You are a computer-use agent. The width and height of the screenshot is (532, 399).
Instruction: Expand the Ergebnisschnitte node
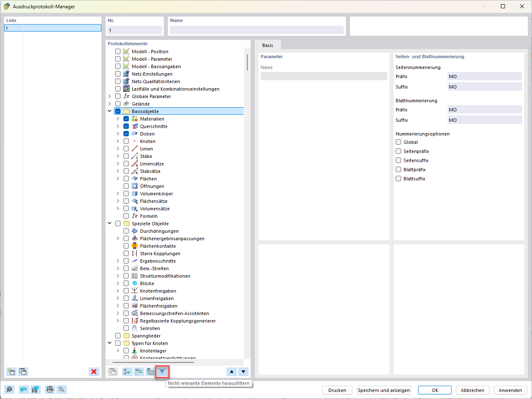(x=118, y=261)
